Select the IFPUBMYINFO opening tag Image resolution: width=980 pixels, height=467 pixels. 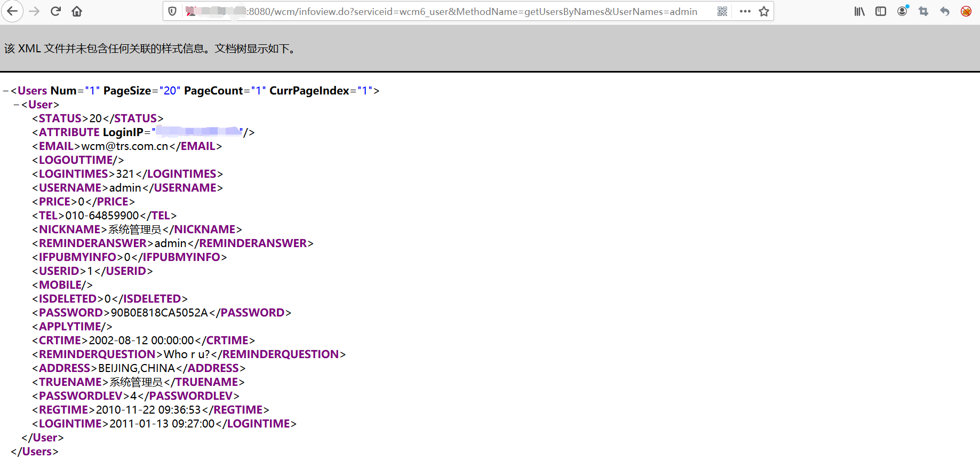[78, 257]
